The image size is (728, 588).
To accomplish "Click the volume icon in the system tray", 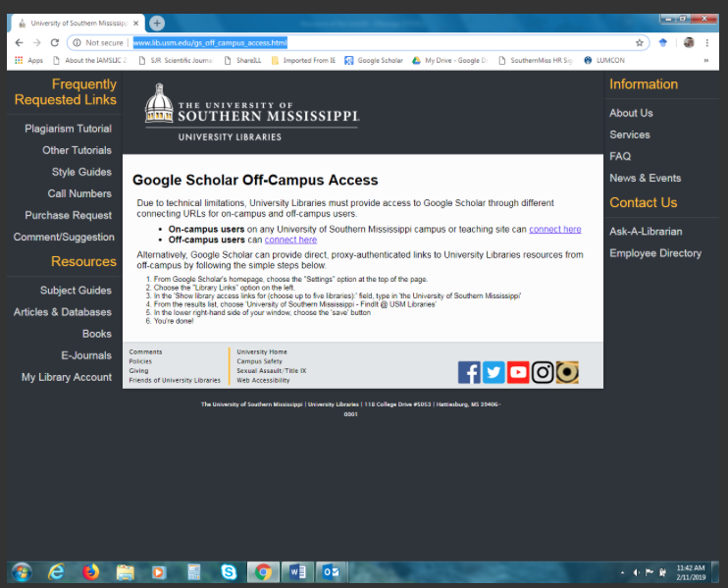I will pyautogui.click(x=636, y=572).
